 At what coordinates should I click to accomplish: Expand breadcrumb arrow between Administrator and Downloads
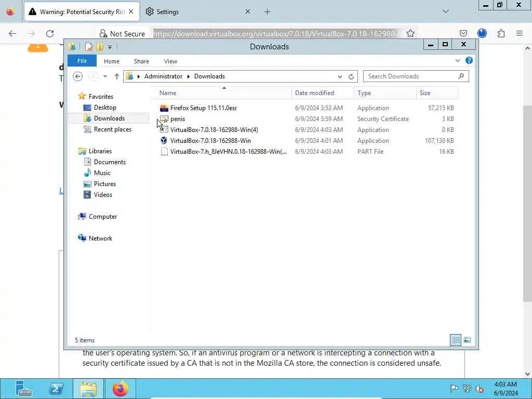[188, 76]
